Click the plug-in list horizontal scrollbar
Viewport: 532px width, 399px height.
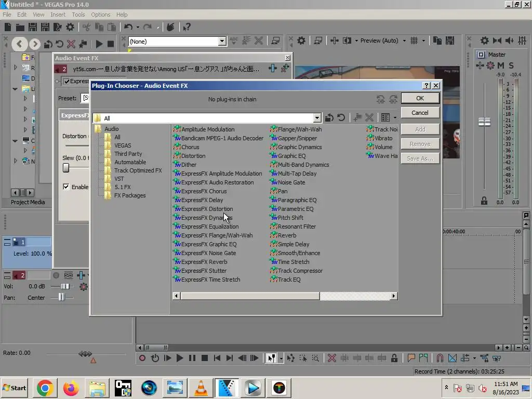click(x=250, y=296)
